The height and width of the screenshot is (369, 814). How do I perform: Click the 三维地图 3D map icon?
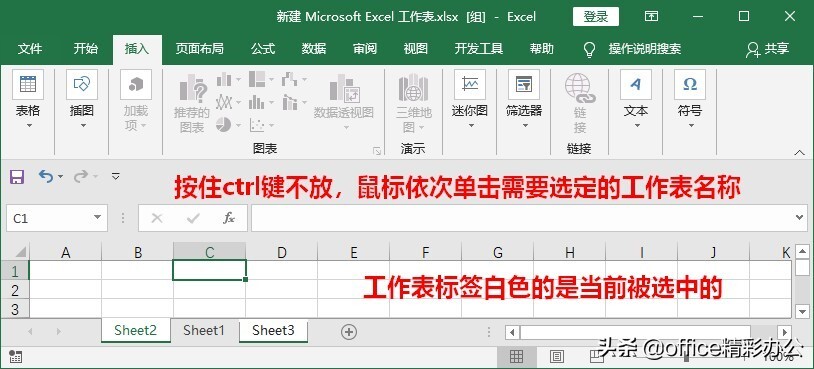click(413, 88)
